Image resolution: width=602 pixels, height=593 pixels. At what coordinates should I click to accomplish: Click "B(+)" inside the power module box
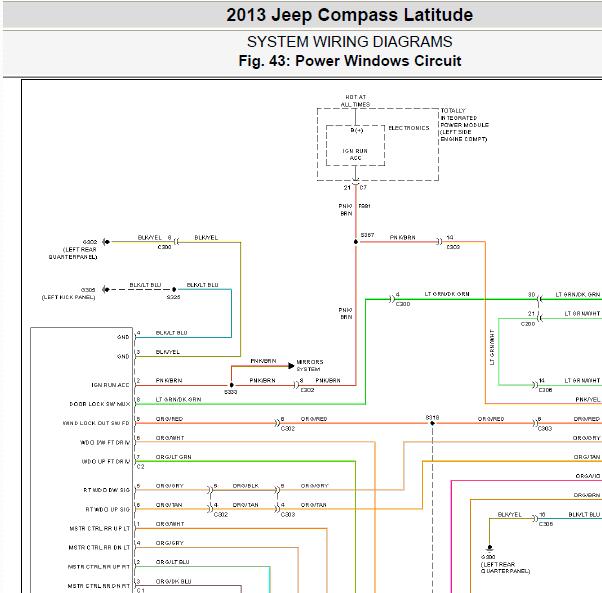coord(356,130)
